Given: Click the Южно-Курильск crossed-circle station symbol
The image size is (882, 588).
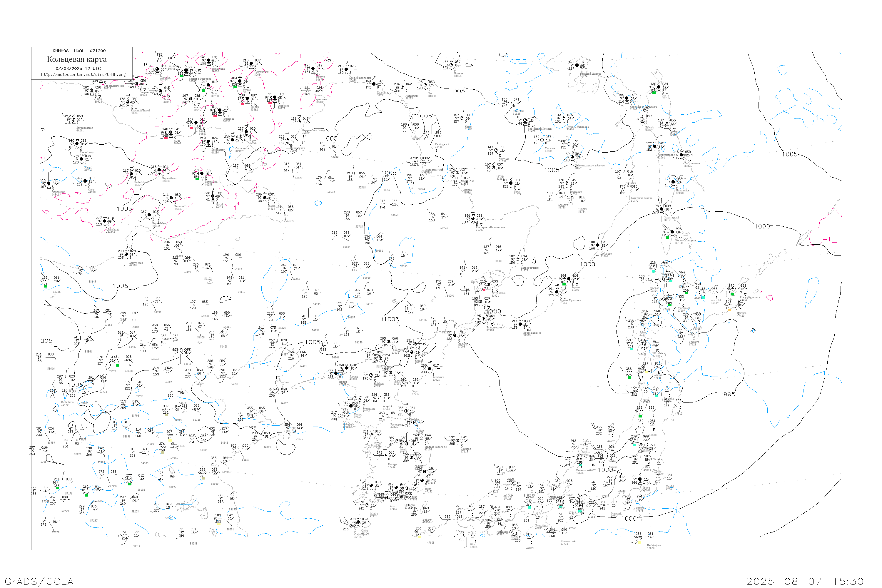Looking at the screenshot, I should (737, 289).
